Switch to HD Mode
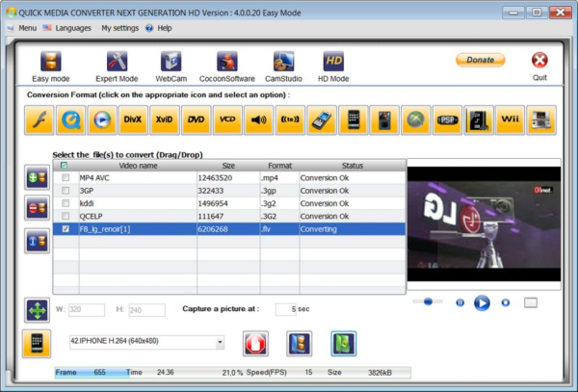 coord(334,65)
